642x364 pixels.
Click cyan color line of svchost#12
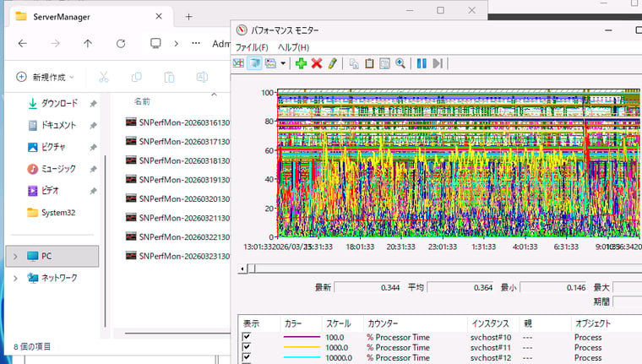click(x=302, y=357)
